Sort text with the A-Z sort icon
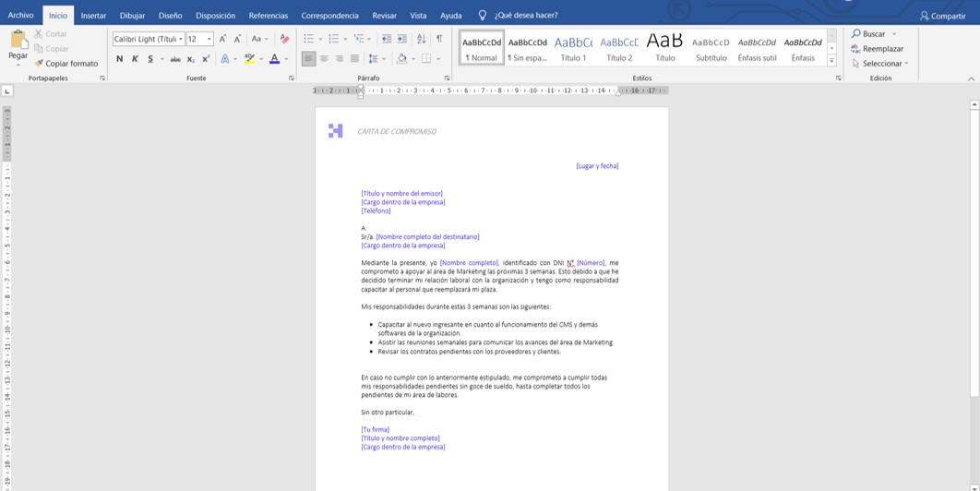Image resolution: width=980 pixels, height=491 pixels. coord(421,39)
